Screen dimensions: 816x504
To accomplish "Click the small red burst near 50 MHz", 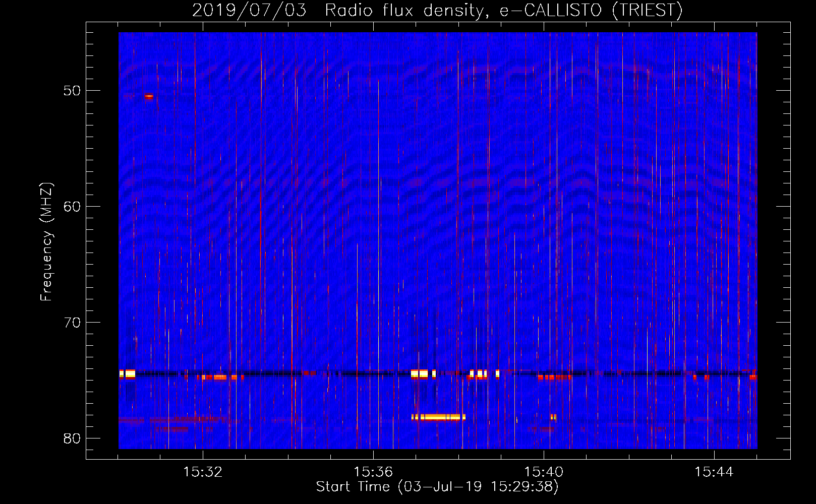I will [x=148, y=96].
